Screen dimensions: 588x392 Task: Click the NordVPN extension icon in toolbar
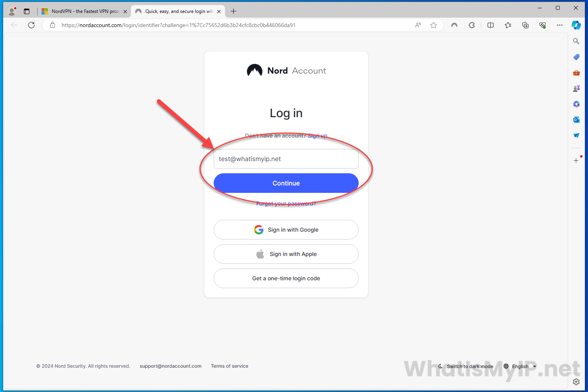[454, 25]
